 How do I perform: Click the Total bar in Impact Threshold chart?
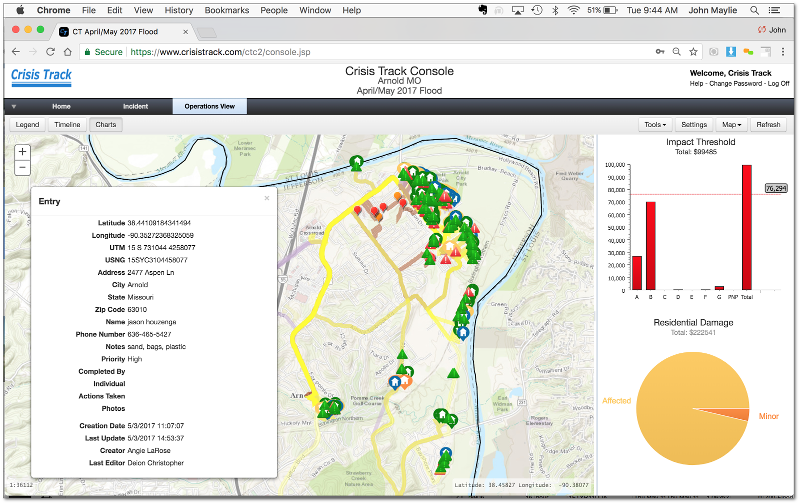point(746,228)
